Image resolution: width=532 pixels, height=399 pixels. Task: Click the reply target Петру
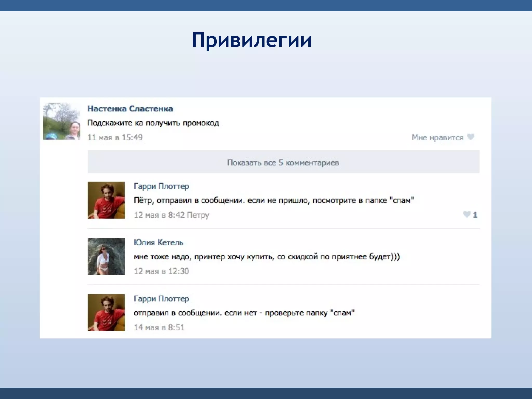198,215
